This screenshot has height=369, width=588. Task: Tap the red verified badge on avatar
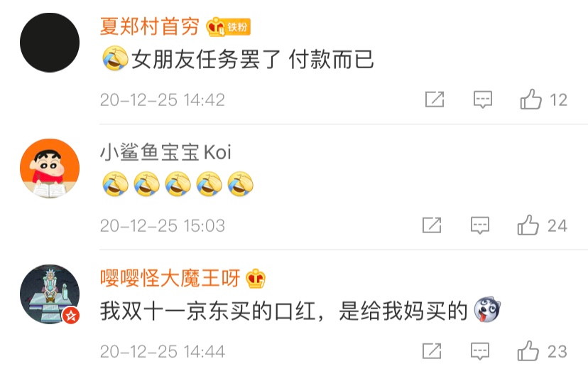click(71, 315)
